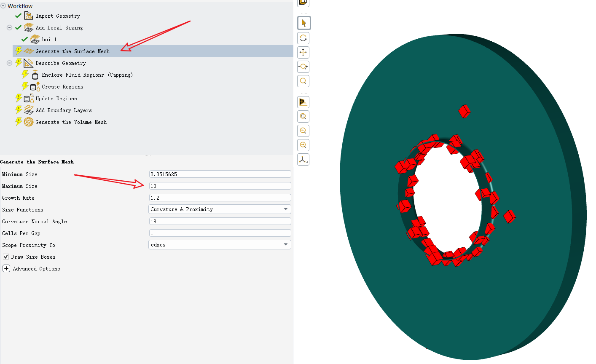Select the boi_1 local sizing item
The width and height of the screenshot is (596, 364).
(49, 40)
